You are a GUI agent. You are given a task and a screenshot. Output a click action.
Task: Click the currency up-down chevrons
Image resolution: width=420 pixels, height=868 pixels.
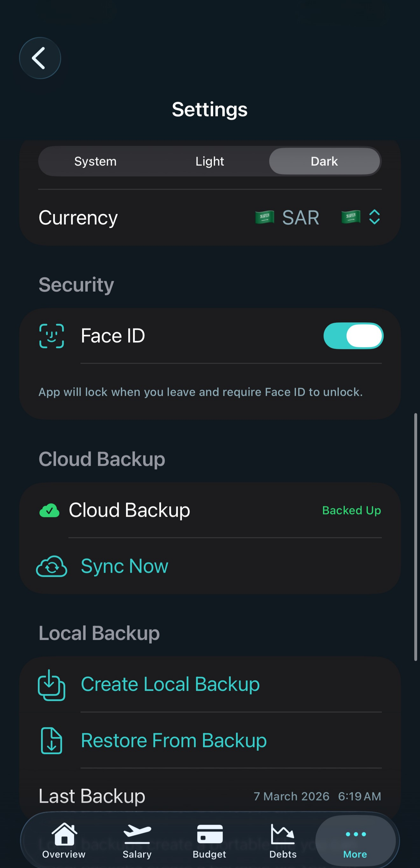click(374, 217)
